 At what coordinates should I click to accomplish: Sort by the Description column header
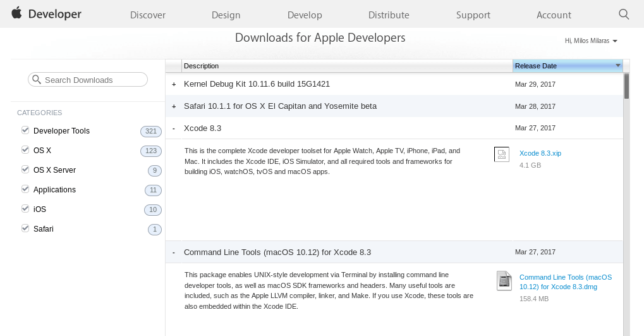pyautogui.click(x=347, y=66)
